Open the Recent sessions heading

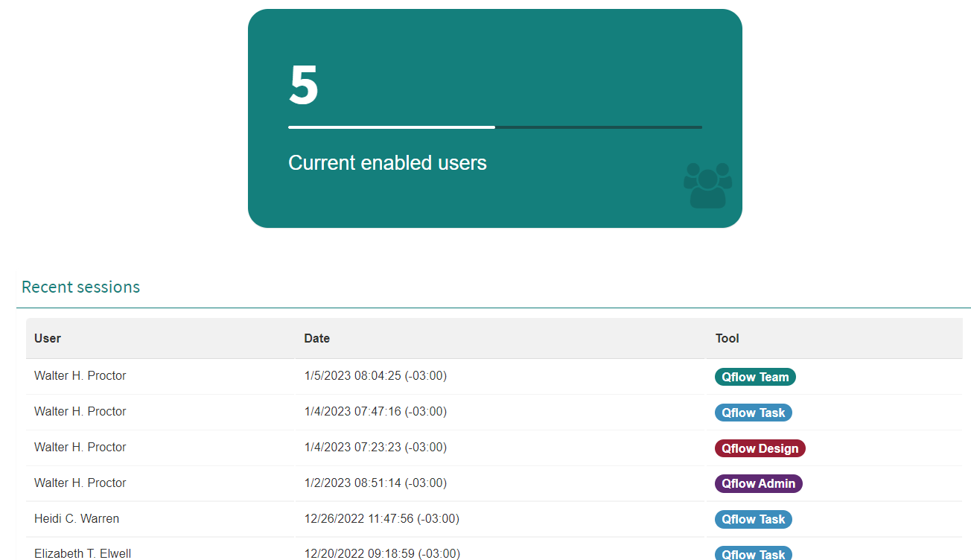point(80,287)
